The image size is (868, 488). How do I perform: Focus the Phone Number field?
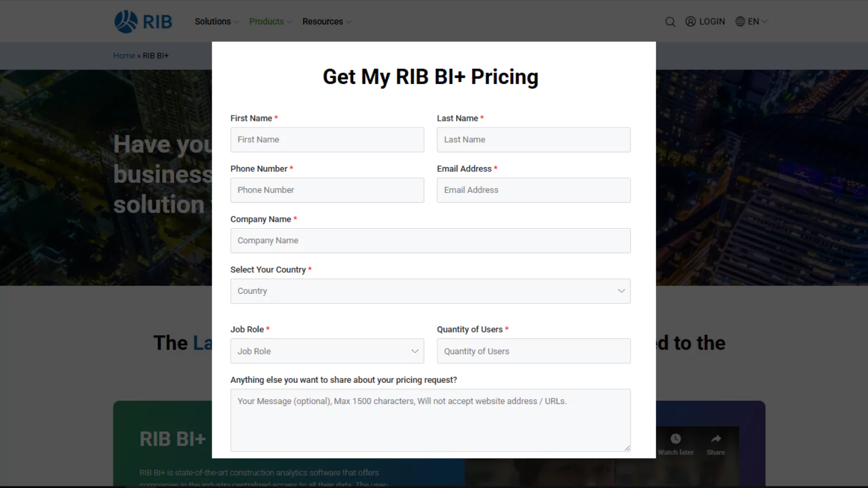tap(327, 190)
